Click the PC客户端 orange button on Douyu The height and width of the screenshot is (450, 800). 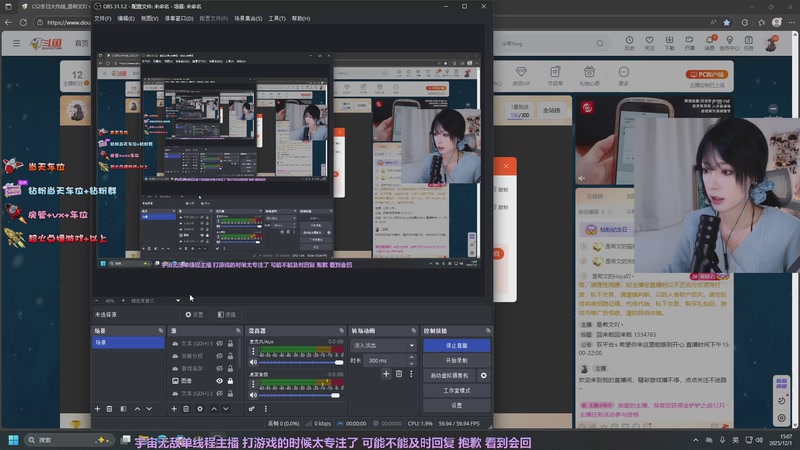click(x=707, y=74)
